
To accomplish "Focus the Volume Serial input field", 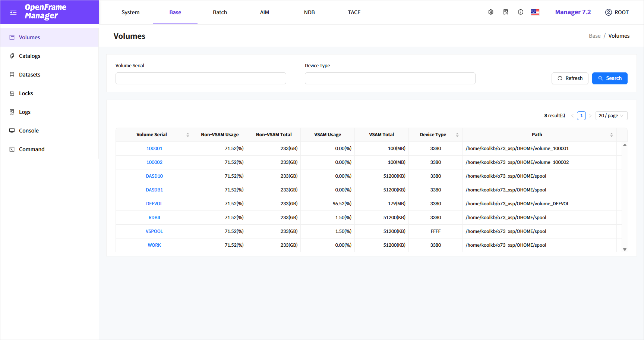I will pyautogui.click(x=201, y=78).
